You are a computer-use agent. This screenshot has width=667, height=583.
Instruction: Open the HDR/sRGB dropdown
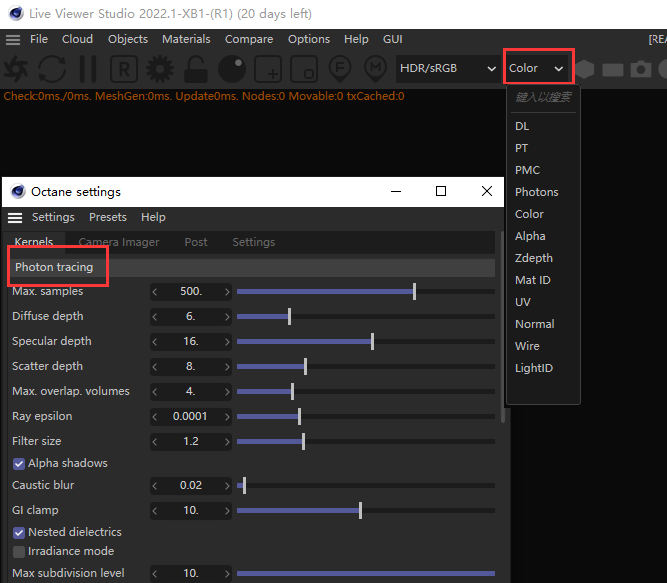(448, 68)
